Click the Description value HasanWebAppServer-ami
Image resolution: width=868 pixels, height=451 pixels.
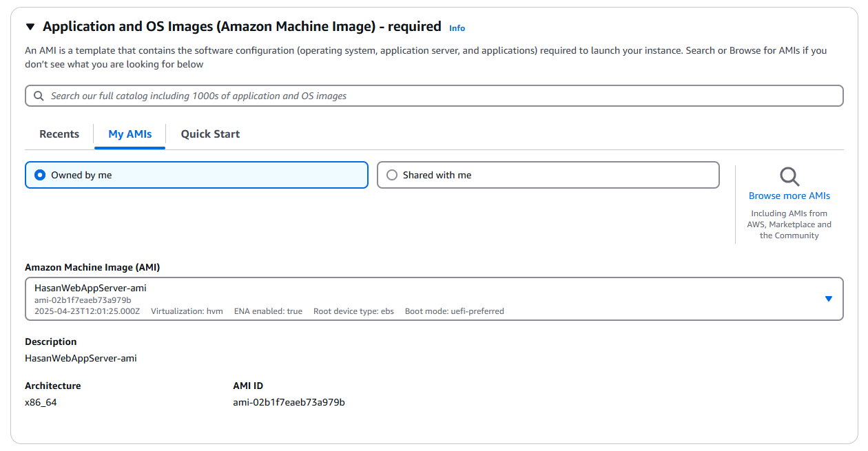click(x=81, y=358)
